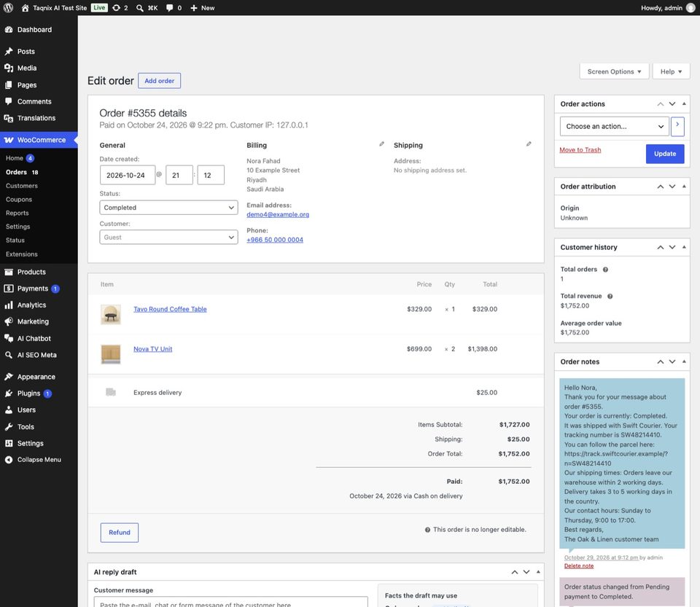Click the Nova TV Unit thumbnail

coord(111,354)
